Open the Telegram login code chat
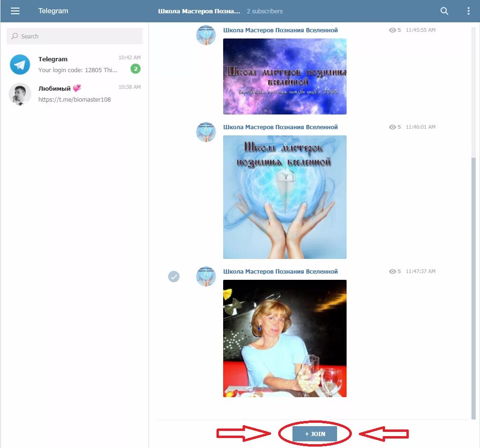The height and width of the screenshot is (448, 480). [75, 64]
